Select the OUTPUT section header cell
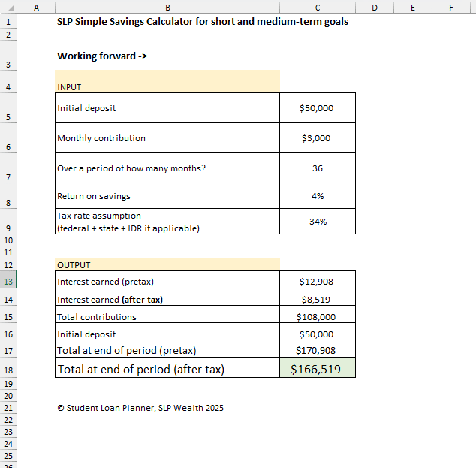This screenshot has height=468, width=476. coord(167,264)
